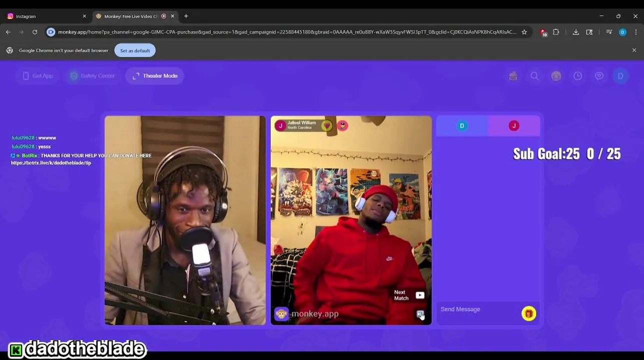Open the messages chat bubble icon
The height and width of the screenshot is (360, 644).
[599, 76]
